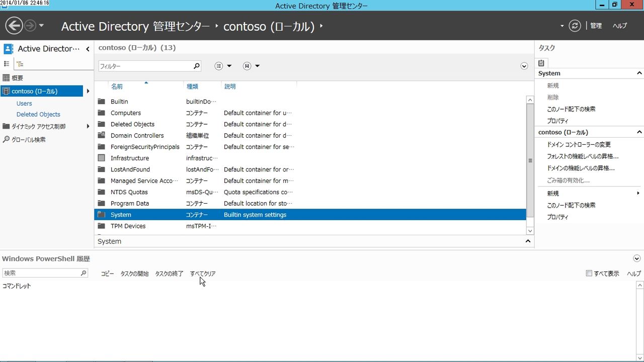644x362 pixels.
Task: Open navigation history dropdown next to forward arrow
Action: pos(41,26)
